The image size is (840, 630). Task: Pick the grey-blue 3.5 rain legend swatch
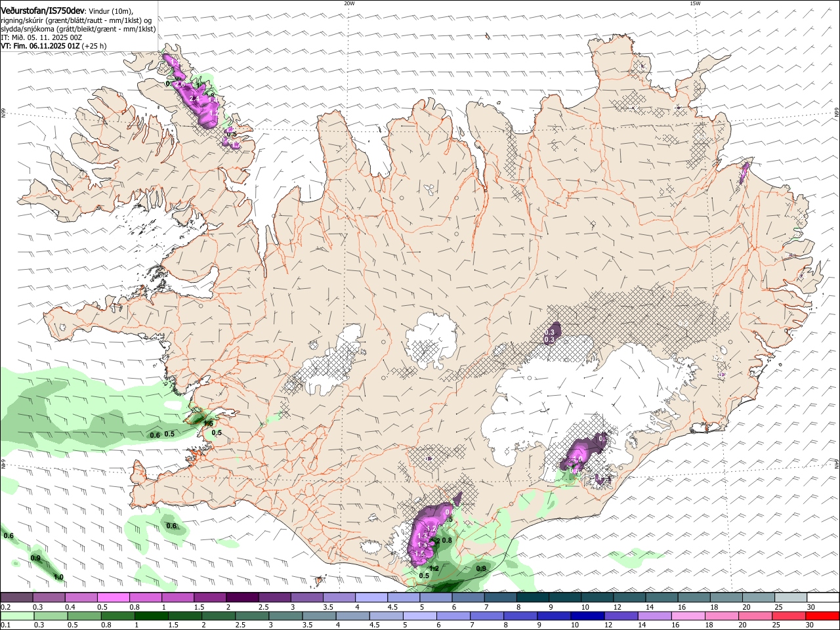[319, 616]
